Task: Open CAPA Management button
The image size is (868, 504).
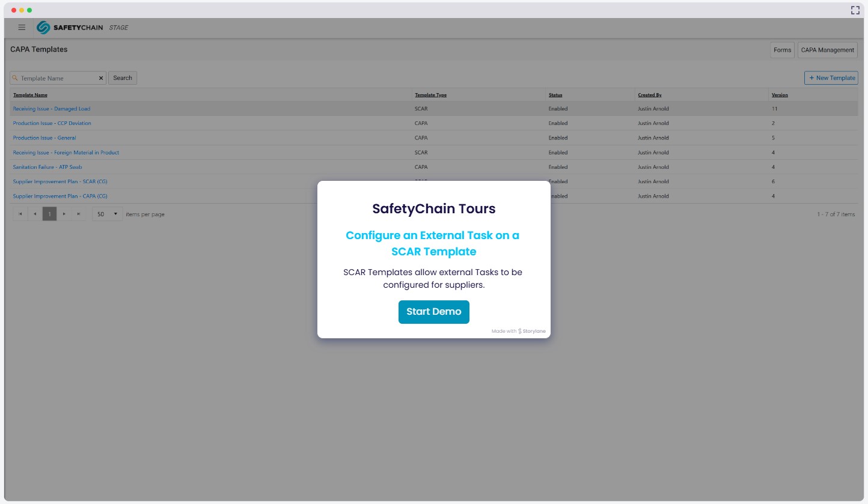Action: (828, 50)
